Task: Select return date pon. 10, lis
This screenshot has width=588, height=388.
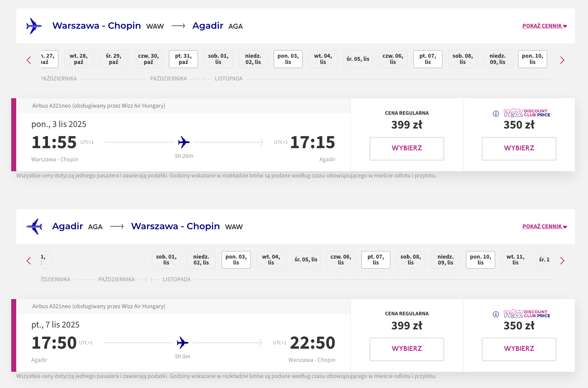Action: tap(480, 259)
